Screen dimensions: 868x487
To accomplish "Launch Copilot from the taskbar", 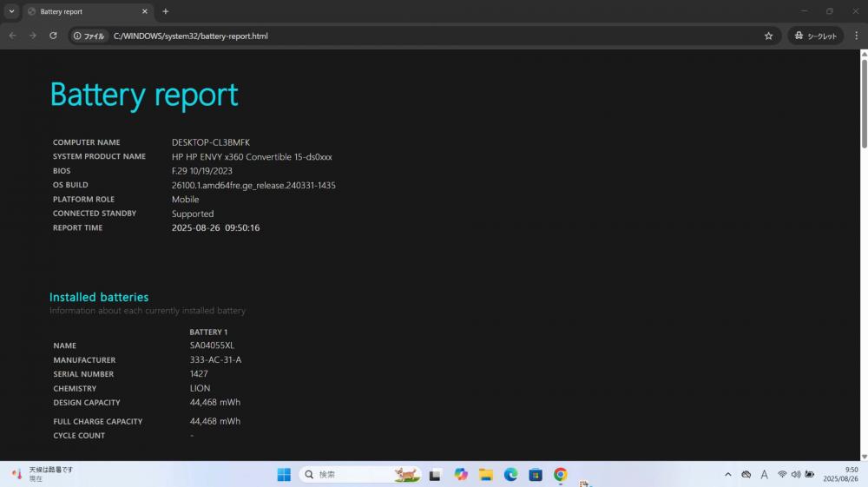I will click(x=461, y=474).
